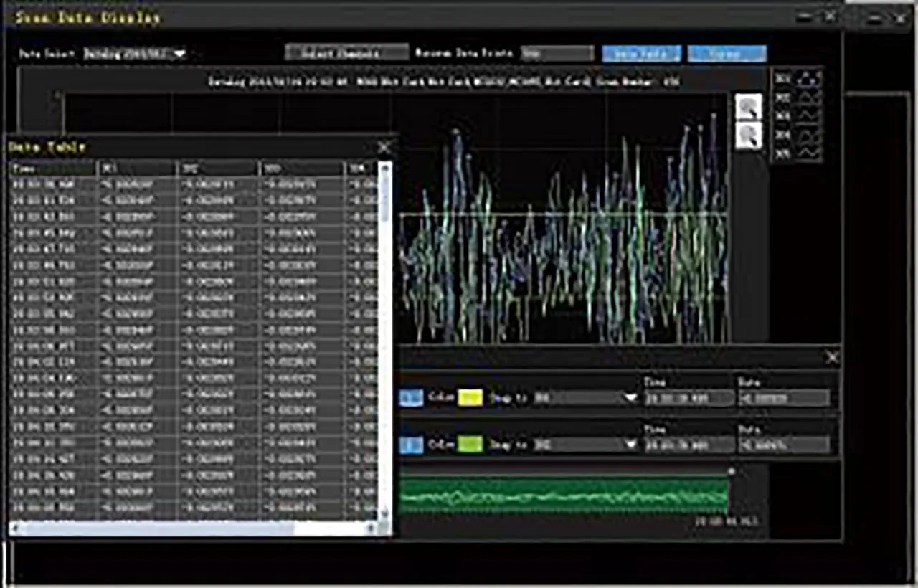
Task: Click the Data Table button in toolbar
Action: point(641,54)
